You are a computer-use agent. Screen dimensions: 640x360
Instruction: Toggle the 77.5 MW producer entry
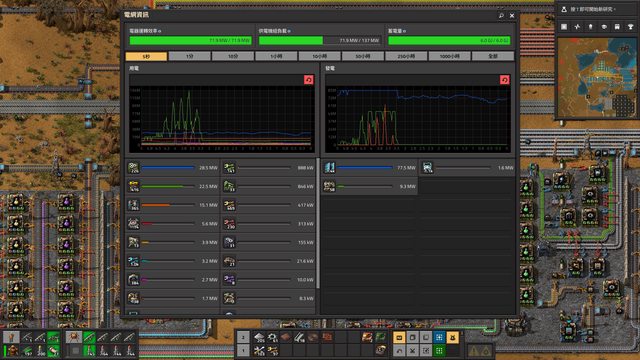pyautogui.click(x=370, y=168)
